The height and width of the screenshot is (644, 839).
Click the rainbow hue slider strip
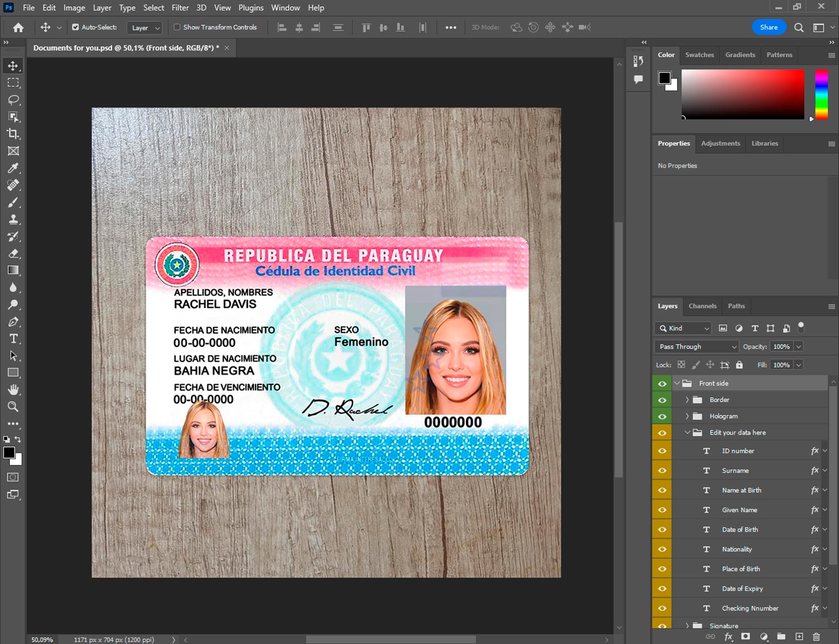tap(821, 94)
